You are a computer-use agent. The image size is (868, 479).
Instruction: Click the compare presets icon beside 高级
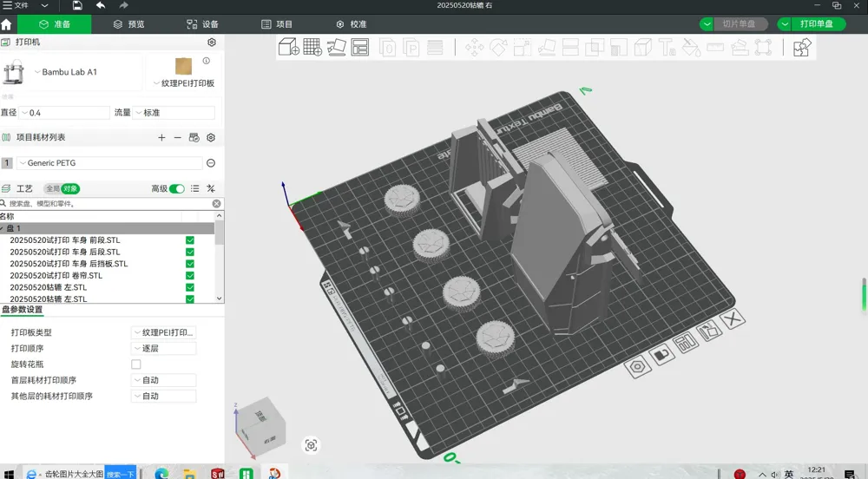pyautogui.click(x=211, y=188)
